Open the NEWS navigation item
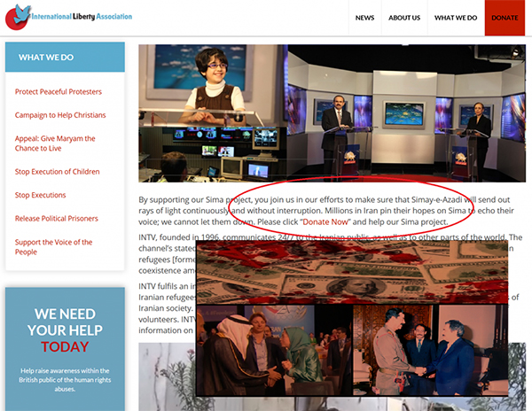532x411 pixels. point(364,18)
